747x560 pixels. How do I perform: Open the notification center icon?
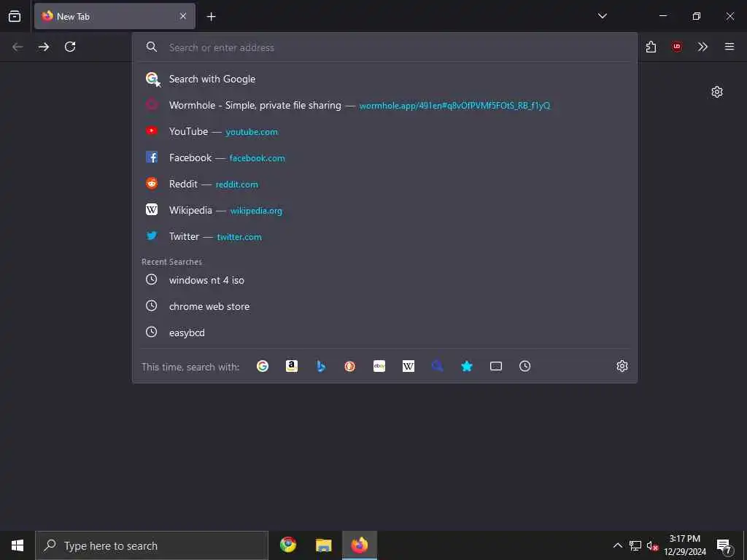coord(724,545)
